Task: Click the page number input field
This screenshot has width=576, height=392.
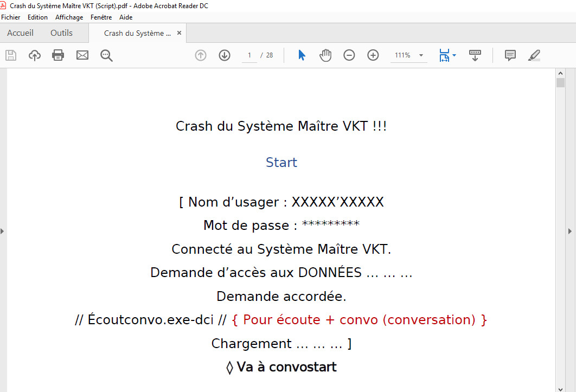Action: point(249,55)
